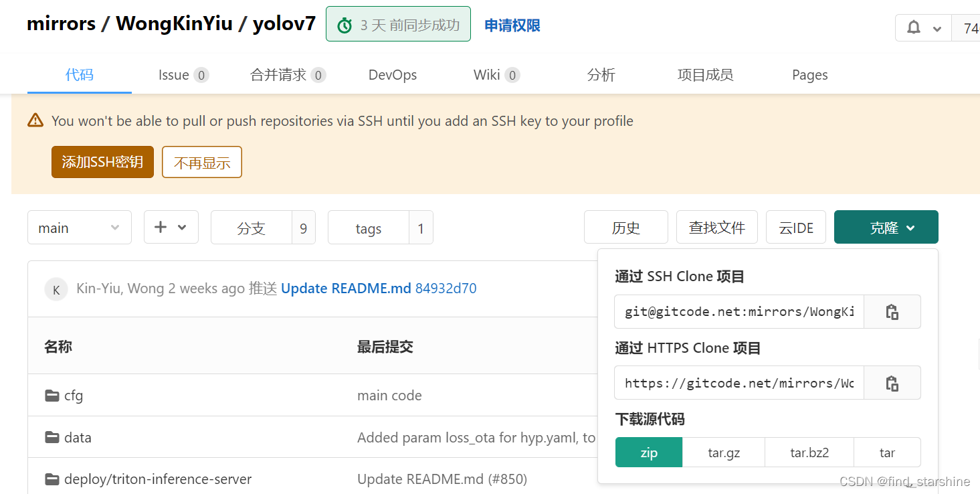The height and width of the screenshot is (494, 980).
Task: Click the 分支 branches button
Action: [x=252, y=228]
